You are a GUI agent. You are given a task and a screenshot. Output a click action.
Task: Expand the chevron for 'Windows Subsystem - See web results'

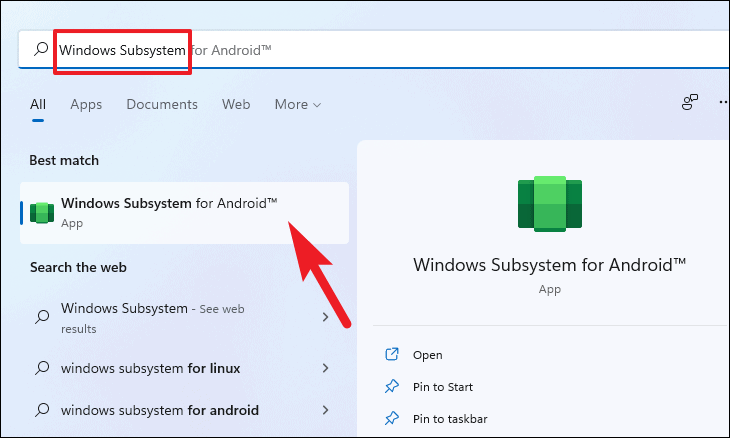click(x=325, y=317)
